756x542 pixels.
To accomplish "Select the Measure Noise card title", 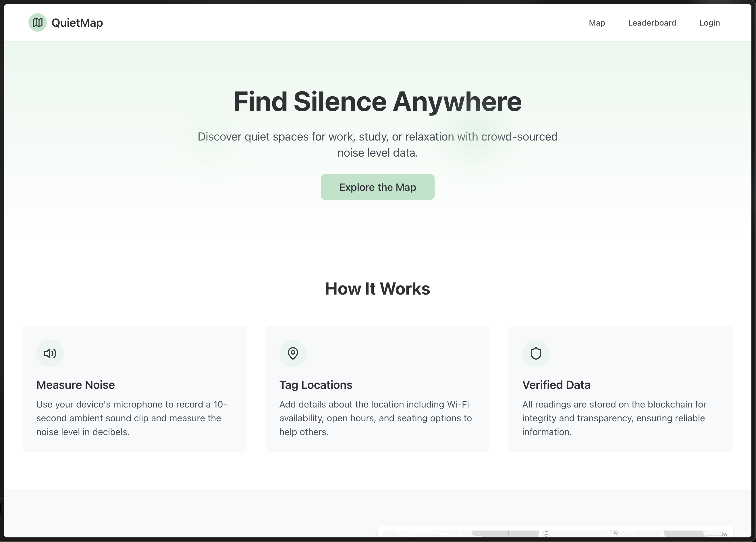I will point(75,385).
